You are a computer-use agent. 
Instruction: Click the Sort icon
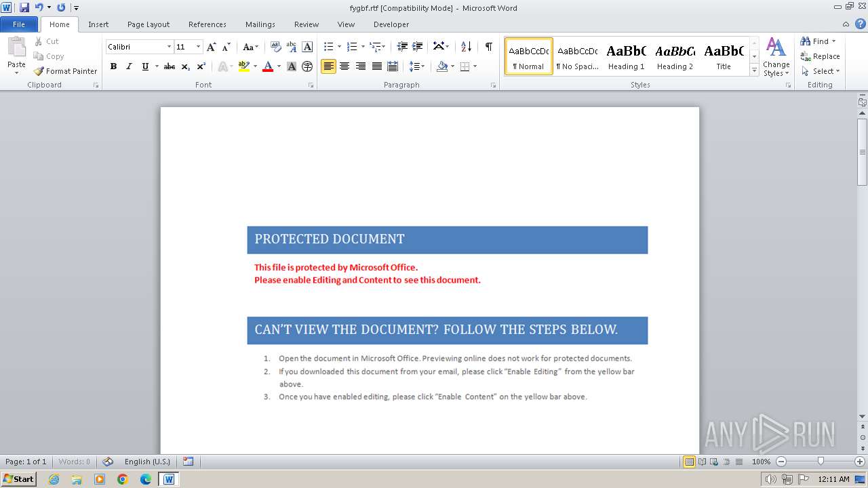pos(466,47)
